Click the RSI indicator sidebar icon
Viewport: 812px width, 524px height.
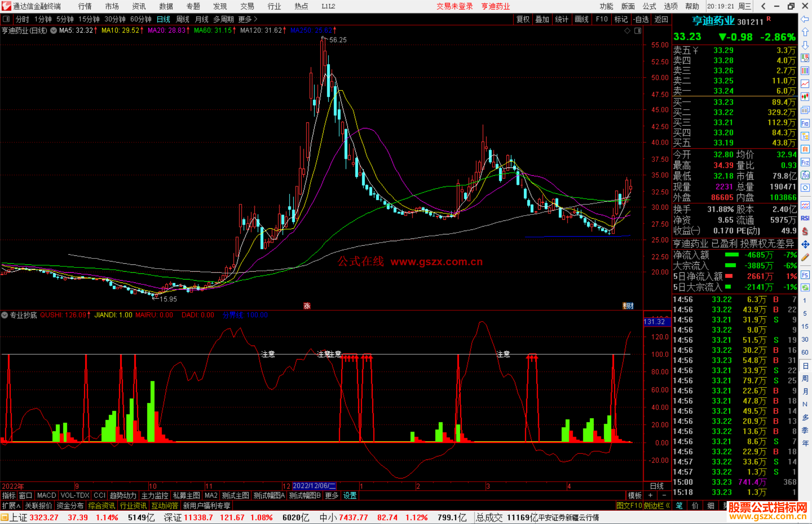point(805,218)
